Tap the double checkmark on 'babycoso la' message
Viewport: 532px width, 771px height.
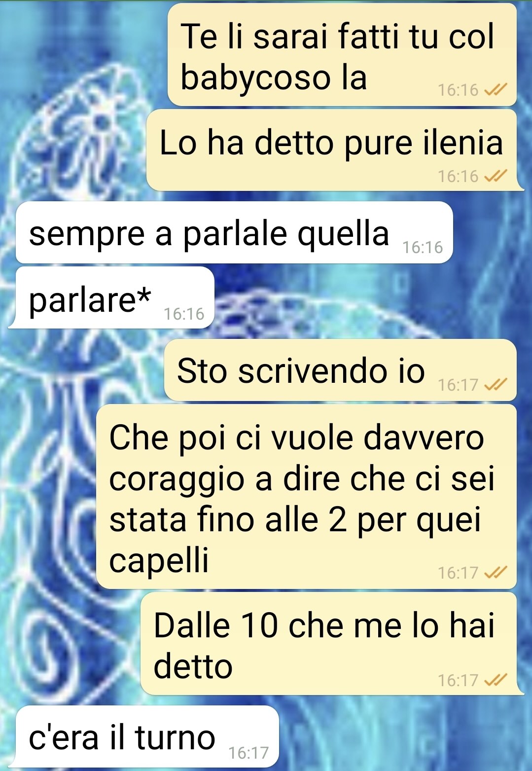tap(496, 90)
